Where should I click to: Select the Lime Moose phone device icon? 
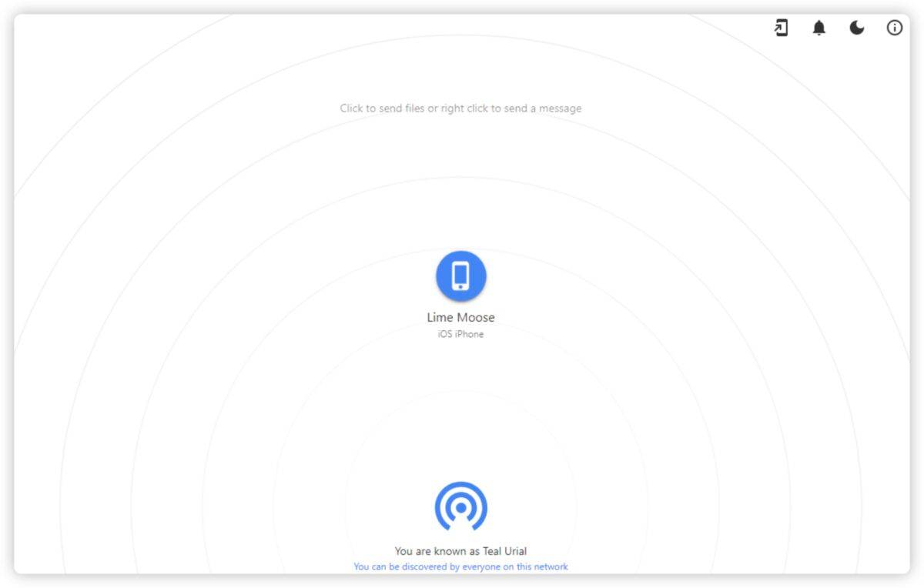[460, 276]
